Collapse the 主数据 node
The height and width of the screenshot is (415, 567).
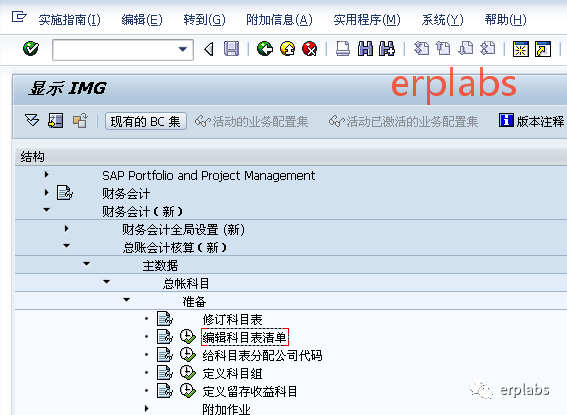click(87, 264)
